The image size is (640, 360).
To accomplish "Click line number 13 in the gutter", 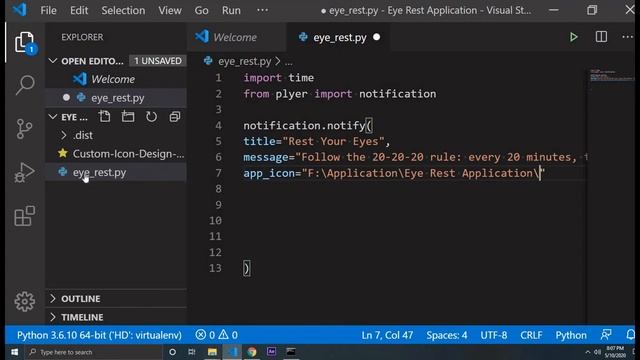I will [216, 268].
